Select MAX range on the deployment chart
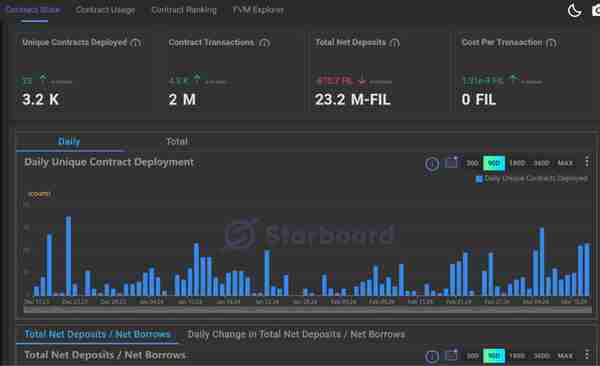 (565, 163)
